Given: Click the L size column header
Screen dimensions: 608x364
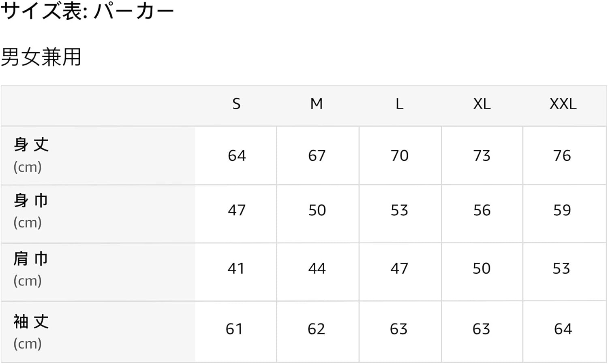Looking at the screenshot, I should [399, 104].
